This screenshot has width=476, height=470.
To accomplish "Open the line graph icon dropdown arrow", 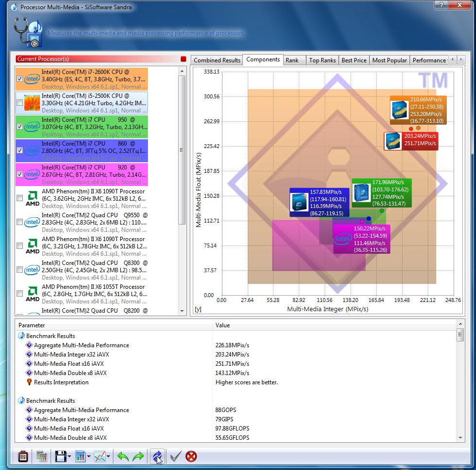I will [x=108, y=456].
